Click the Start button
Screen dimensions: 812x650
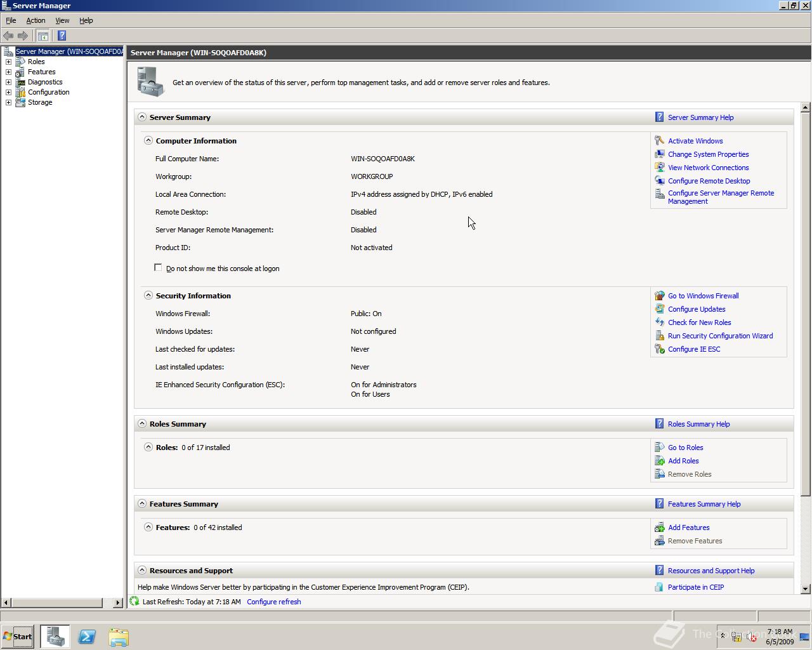[x=18, y=637]
